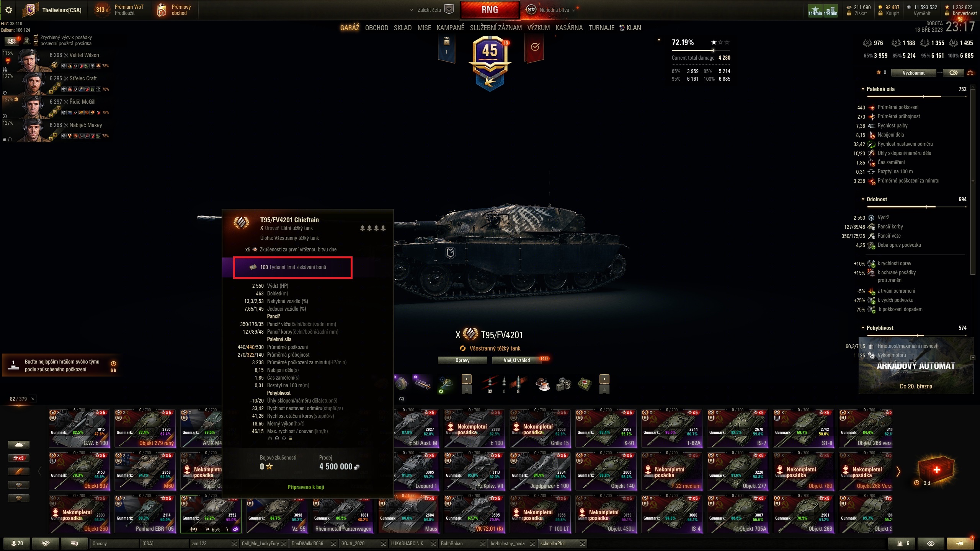Screen dimensions: 980x551
Task: Click the contacts count icon showing 20
Action: [17, 543]
